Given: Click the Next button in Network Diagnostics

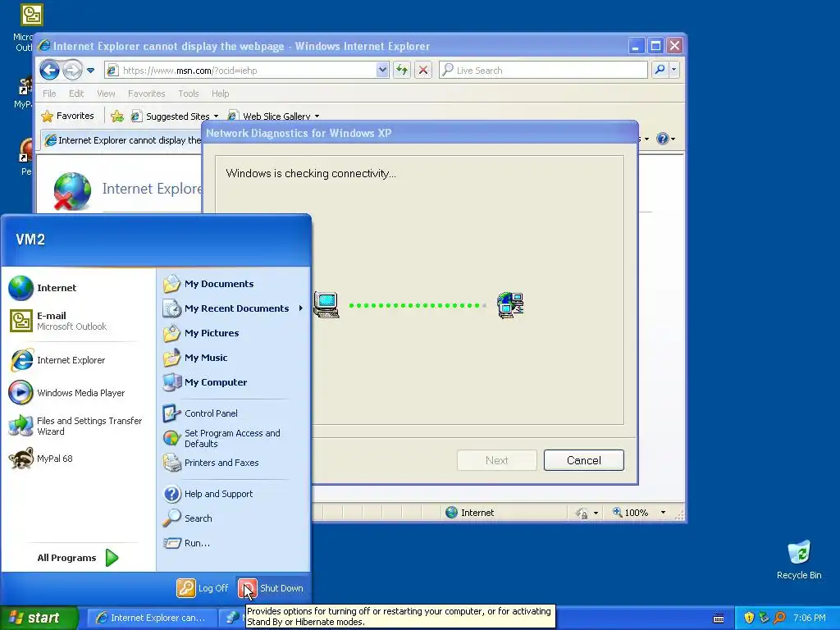Looking at the screenshot, I should pyautogui.click(x=496, y=460).
